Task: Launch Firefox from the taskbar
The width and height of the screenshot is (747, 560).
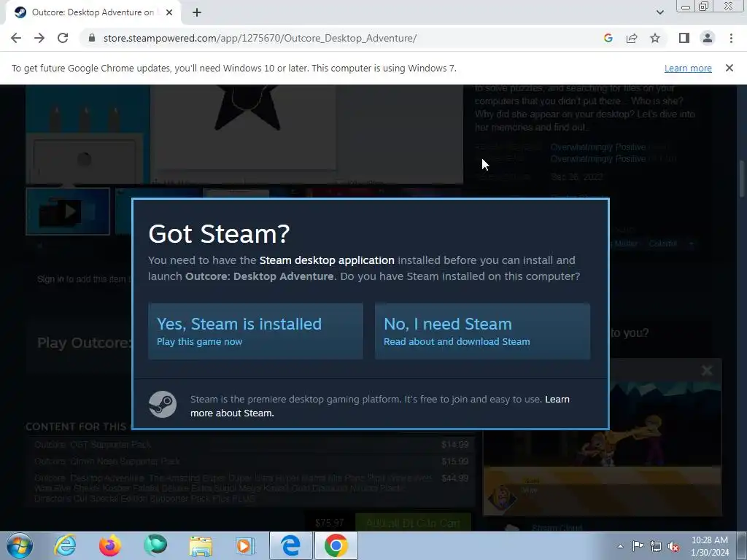Action: tap(109, 545)
